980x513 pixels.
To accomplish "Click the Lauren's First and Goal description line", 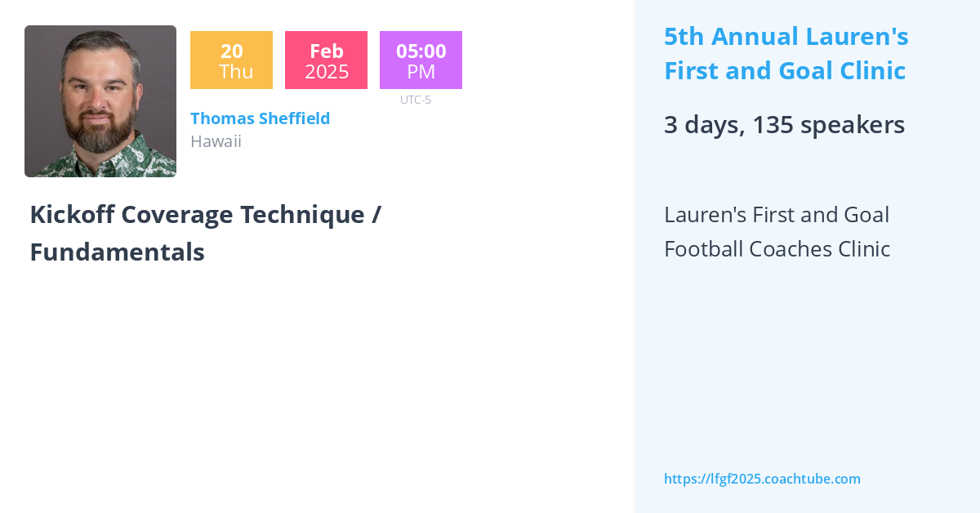I will pyautogui.click(x=776, y=215).
